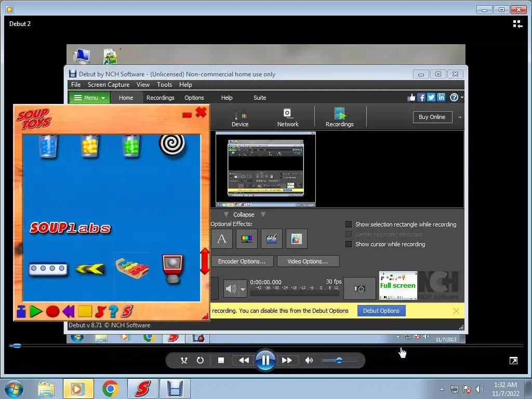Click the red music note in Soup Toys

[100, 311]
